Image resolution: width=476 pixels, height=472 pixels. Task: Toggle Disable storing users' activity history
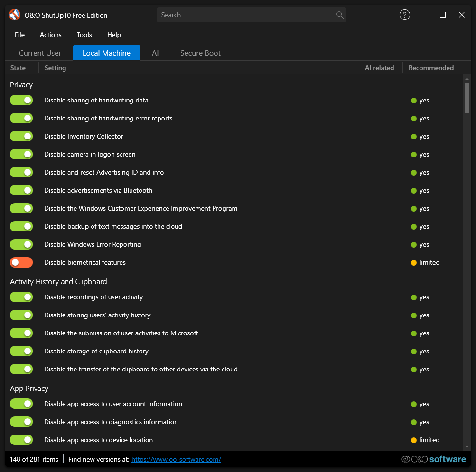coord(21,315)
